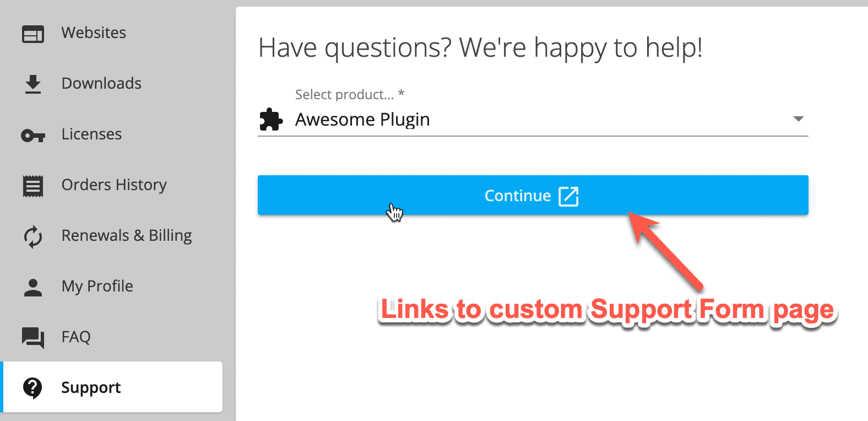868x421 pixels.
Task: Open the Awesome Plugin product selector
Action: point(533,120)
